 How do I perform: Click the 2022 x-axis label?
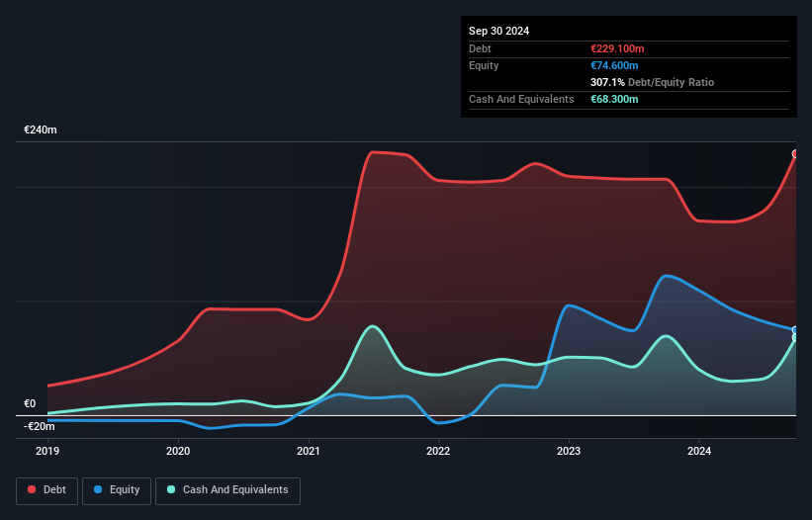tap(438, 451)
